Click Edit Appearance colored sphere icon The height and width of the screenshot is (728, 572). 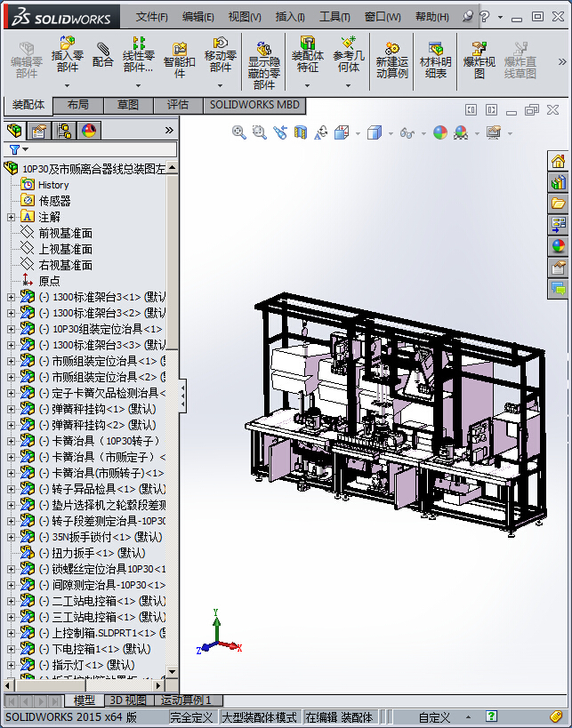pos(440,132)
